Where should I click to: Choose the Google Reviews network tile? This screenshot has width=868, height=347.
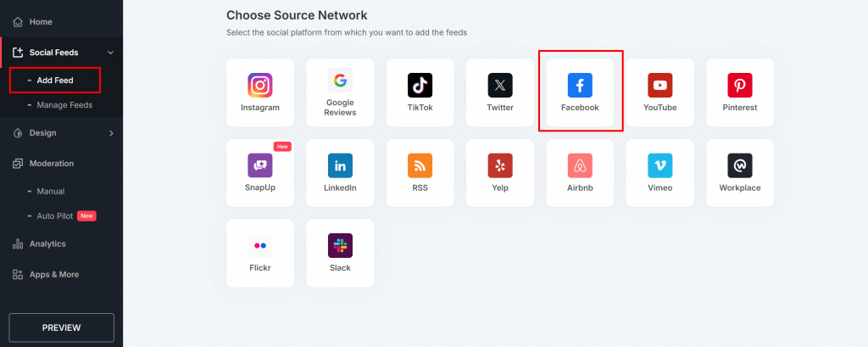pos(340,81)
